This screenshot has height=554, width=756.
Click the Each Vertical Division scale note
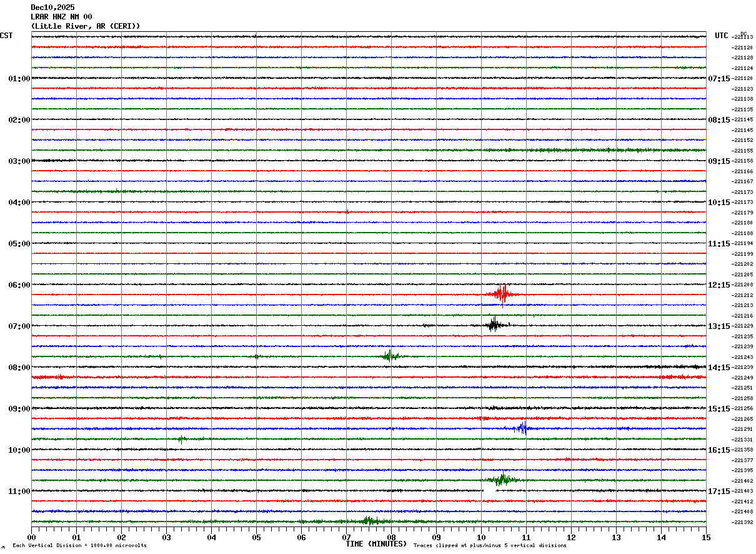(x=79, y=545)
